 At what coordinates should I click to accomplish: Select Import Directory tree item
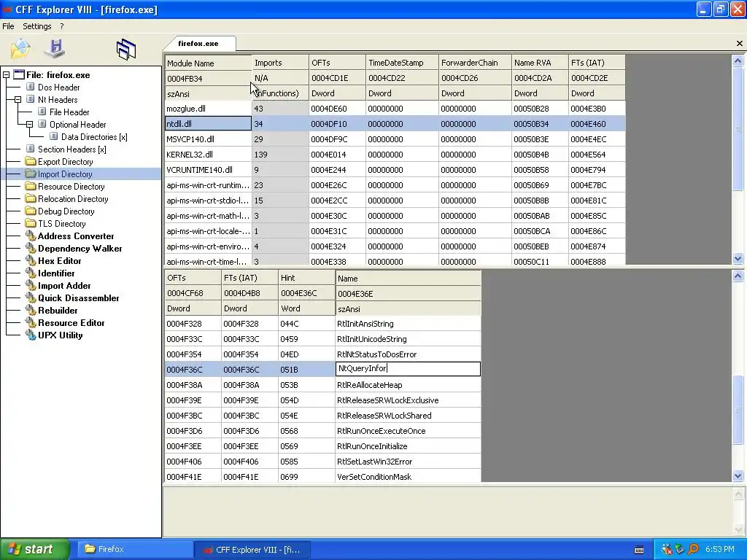pyautogui.click(x=65, y=174)
